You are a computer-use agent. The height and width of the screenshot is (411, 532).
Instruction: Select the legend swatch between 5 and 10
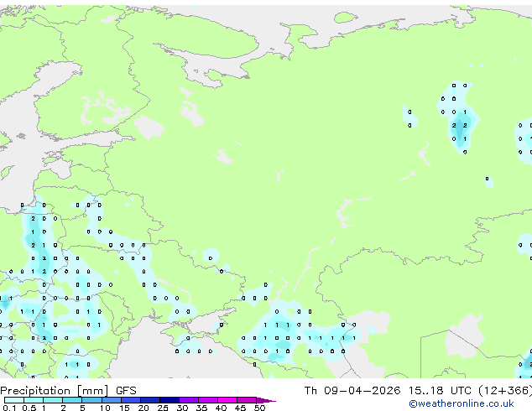coord(91,400)
